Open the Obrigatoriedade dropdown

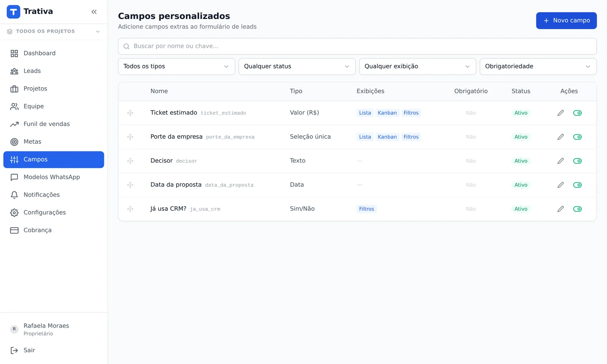pos(538,66)
